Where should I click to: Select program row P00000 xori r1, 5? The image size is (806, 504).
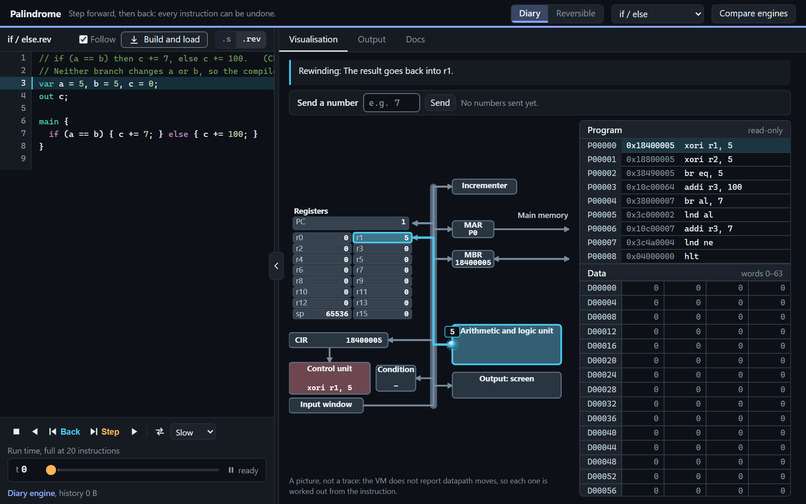tap(685, 146)
